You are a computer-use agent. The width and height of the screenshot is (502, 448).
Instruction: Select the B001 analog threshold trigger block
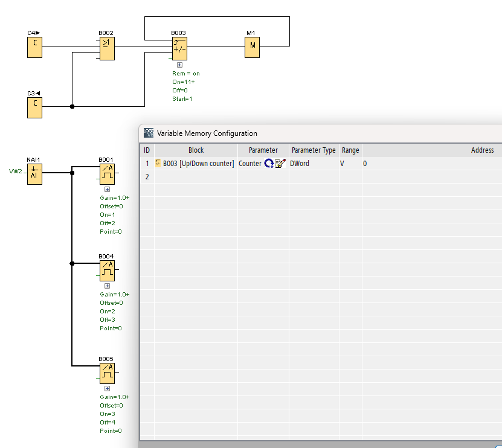[107, 173]
